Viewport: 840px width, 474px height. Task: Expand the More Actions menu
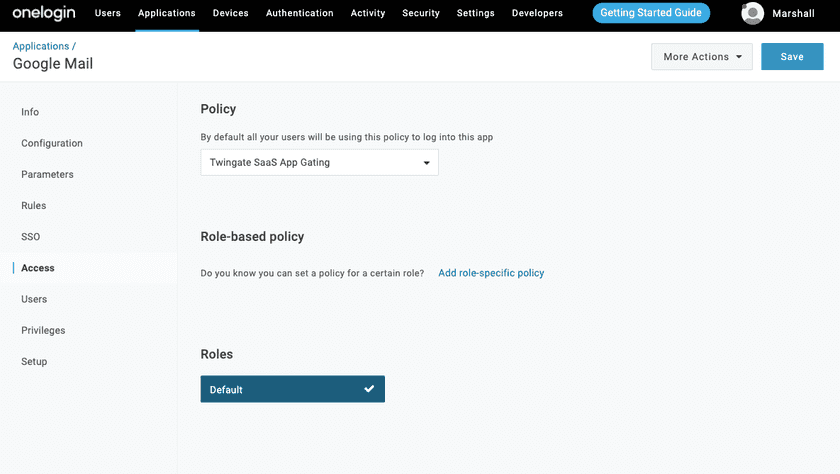tap(701, 57)
